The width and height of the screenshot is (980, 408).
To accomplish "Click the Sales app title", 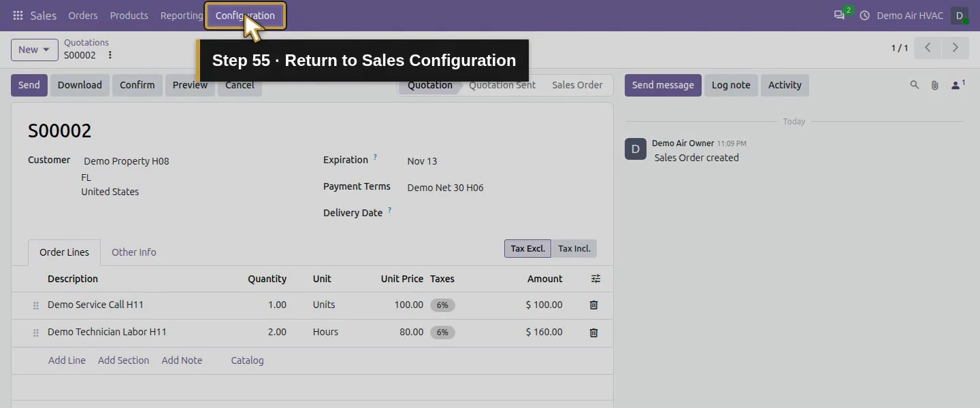I will [44, 16].
